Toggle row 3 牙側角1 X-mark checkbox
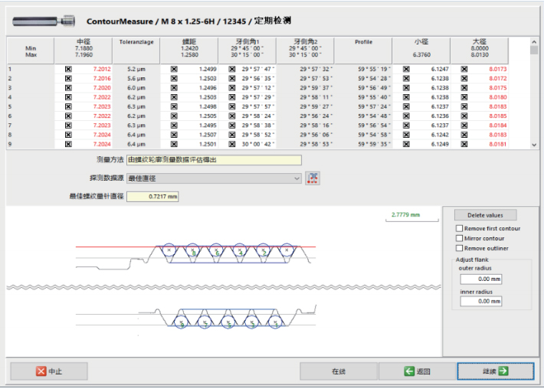Screen dimensions: 544x392 232,88
